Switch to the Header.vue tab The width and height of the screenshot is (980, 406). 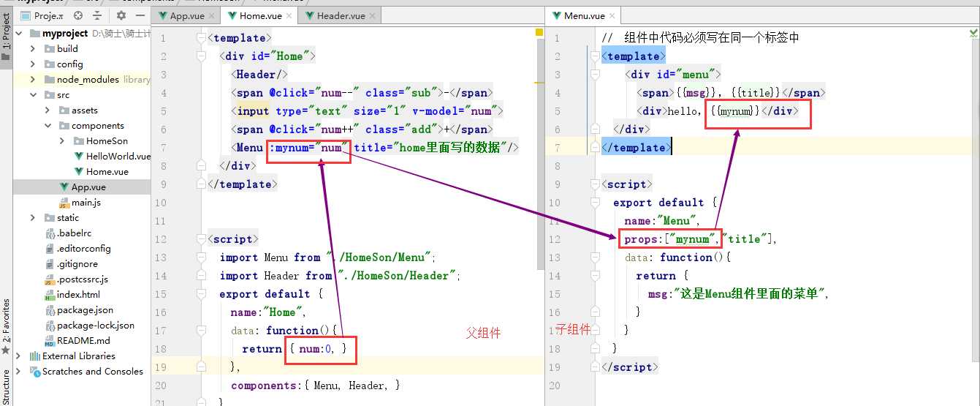point(340,15)
